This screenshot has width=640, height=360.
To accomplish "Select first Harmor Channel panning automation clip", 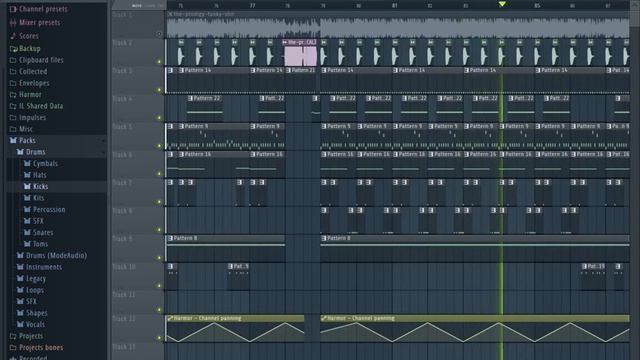I will click(x=235, y=329).
